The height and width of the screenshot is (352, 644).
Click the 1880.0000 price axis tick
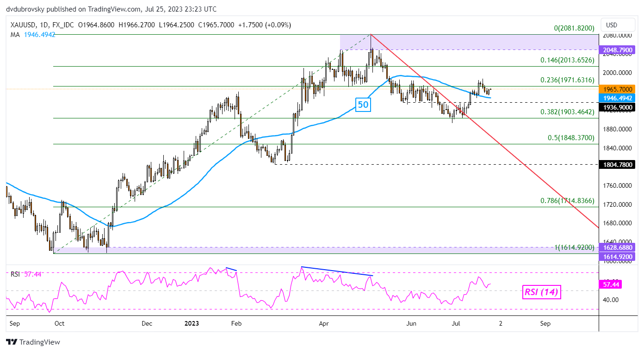tap(618, 129)
